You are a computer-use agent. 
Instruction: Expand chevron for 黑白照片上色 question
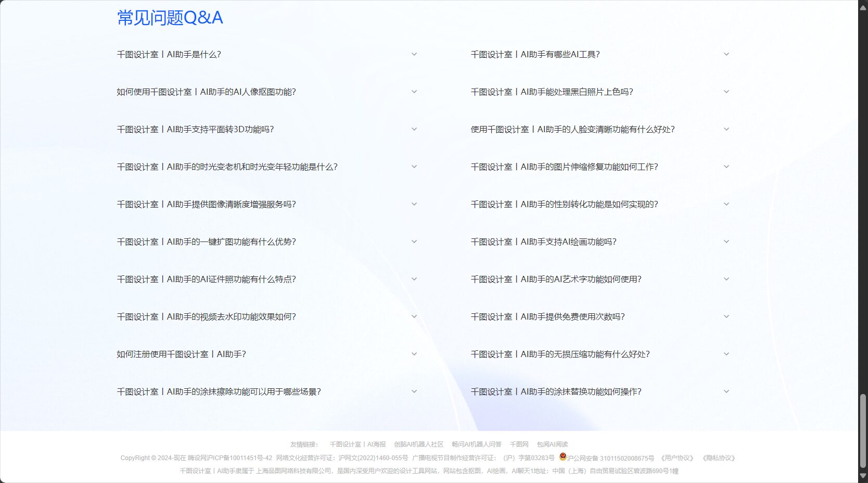point(726,92)
